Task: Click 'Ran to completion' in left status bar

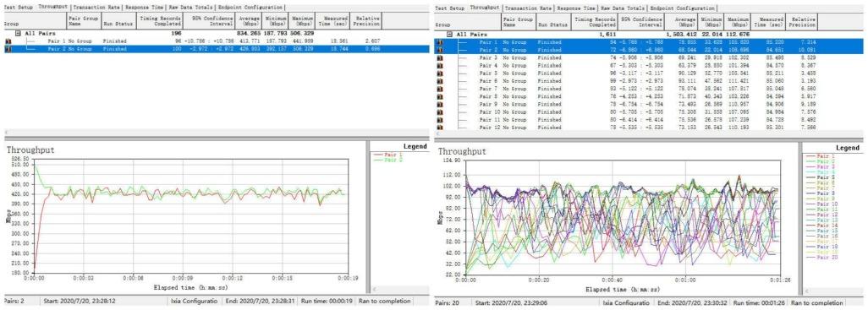Action: coord(385,302)
